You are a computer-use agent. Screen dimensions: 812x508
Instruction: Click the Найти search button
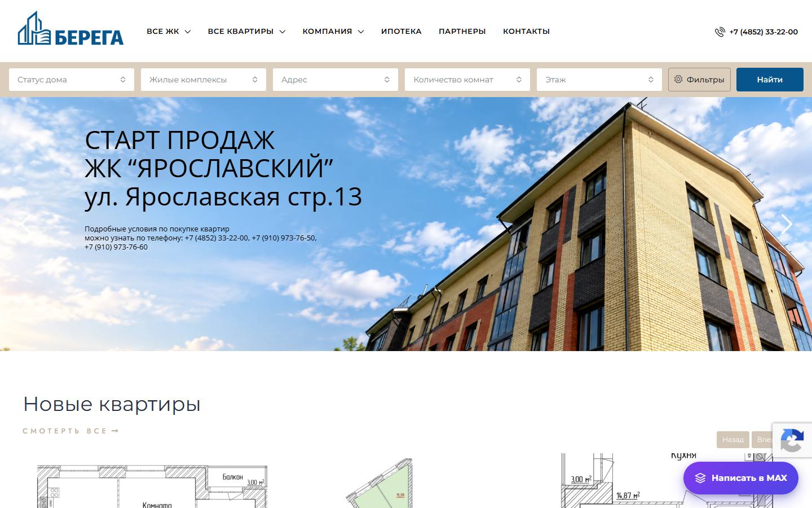tap(770, 80)
